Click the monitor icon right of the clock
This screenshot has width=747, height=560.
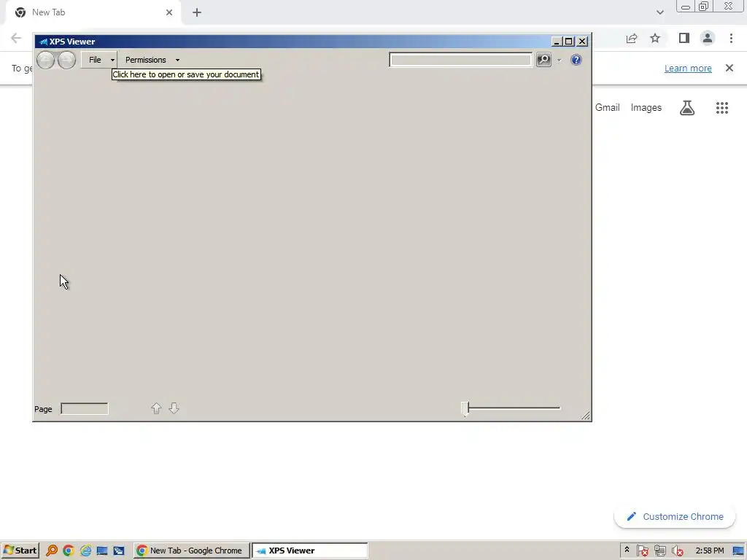pyautogui.click(x=738, y=551)
